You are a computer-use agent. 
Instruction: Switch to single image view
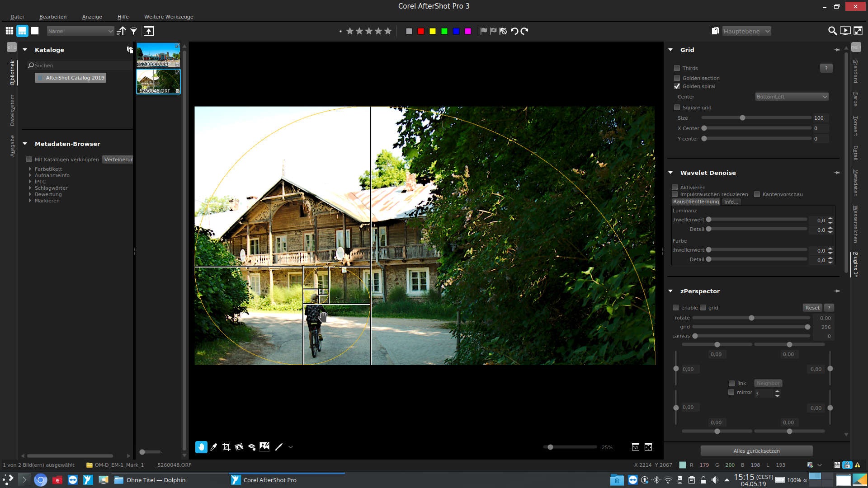coord(35,31)
